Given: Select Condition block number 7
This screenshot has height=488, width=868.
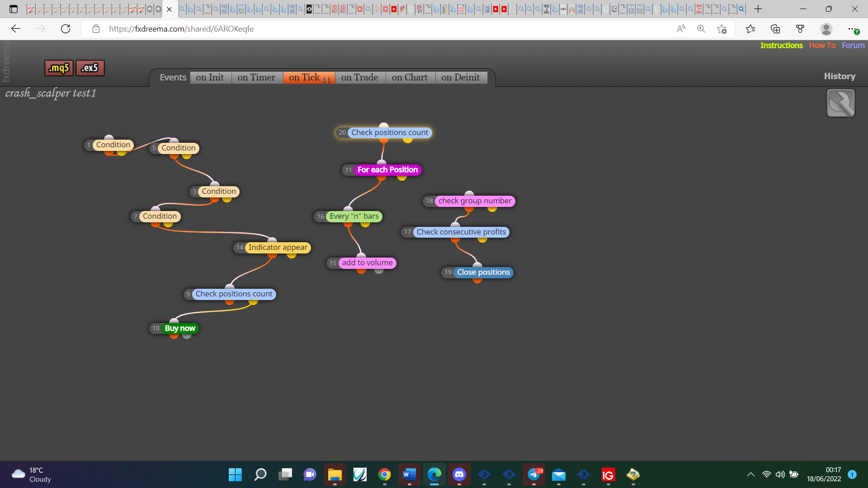Looking at the screenshot, I should pyautogui.click(x=160, y=216).
